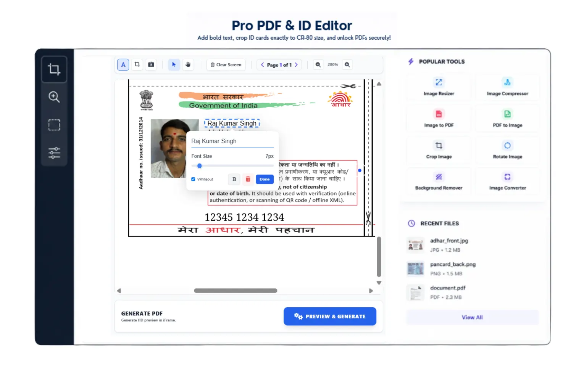Viewport: 584px width, 392px height.
Task: Open the Image Compressor tool
Action: pyautogui.click(x=507, y=87)
